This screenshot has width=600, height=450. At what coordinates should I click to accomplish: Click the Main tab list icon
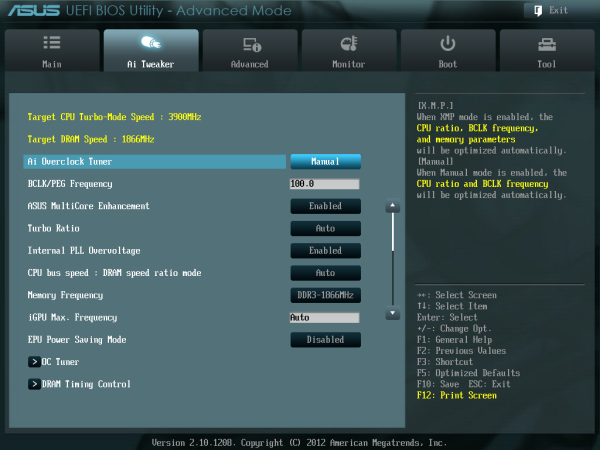[x=52, y=42]
